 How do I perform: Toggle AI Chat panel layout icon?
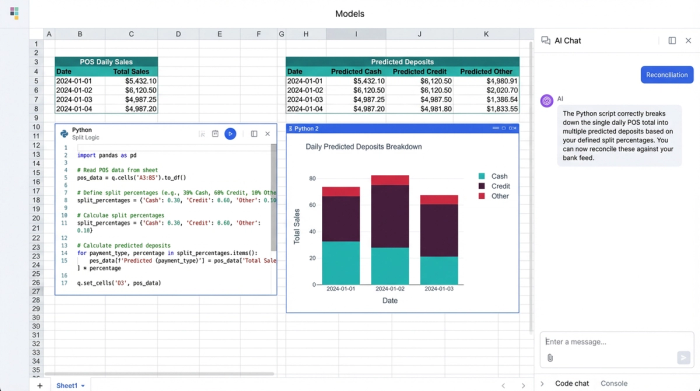pos(672,41)
